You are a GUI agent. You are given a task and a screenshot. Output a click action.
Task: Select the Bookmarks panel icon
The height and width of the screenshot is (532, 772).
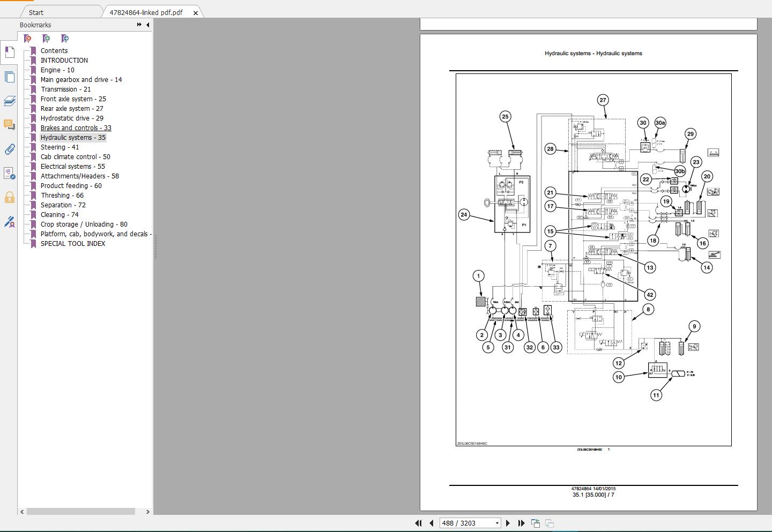(9, 52)
